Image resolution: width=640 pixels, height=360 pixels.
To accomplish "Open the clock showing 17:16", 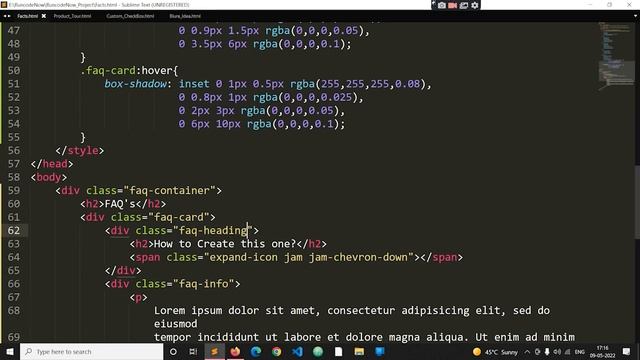I will [602, 352].
